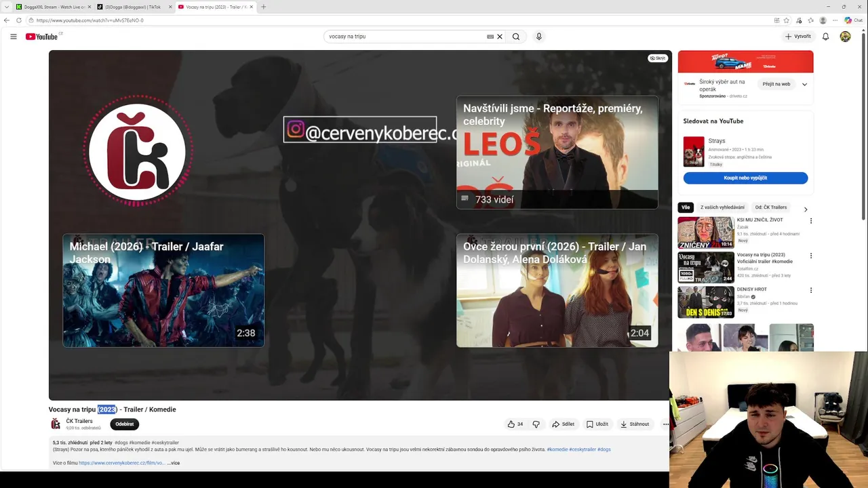The height and width of the screenshot is (488, 868).
Task: Open Vocasy na tripu Voficiální trailer thumbnail
Action: (706, 267)
